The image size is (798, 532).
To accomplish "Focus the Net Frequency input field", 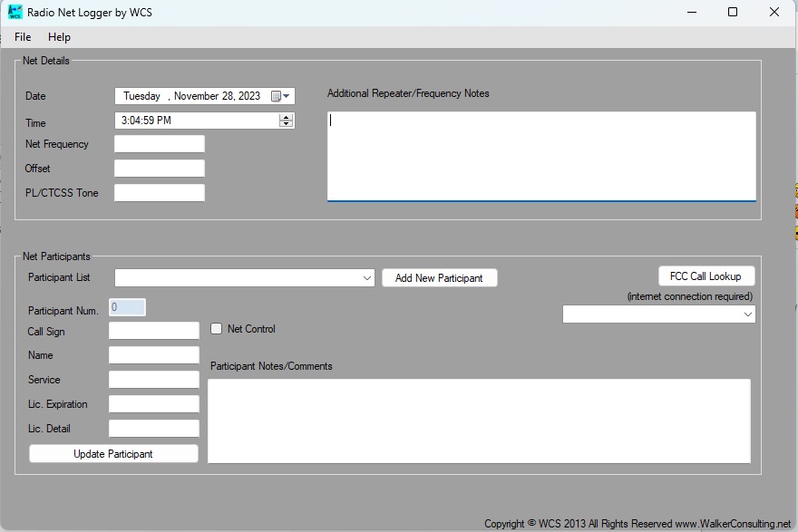I will (160, 144).
